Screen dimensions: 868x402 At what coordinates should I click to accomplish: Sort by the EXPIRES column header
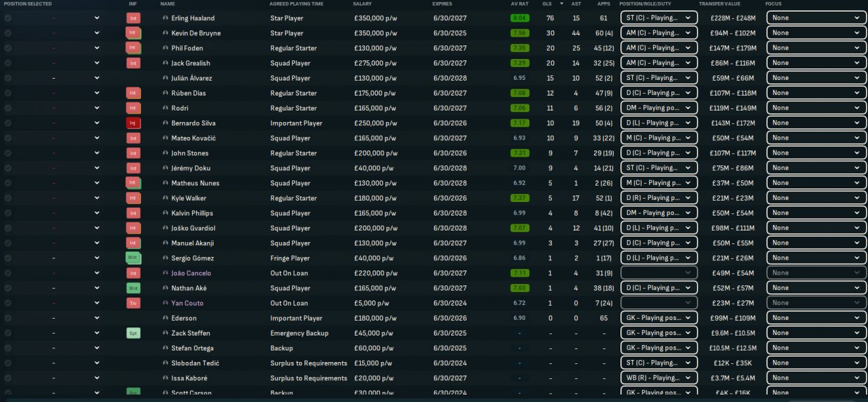[x=442, y=4]
